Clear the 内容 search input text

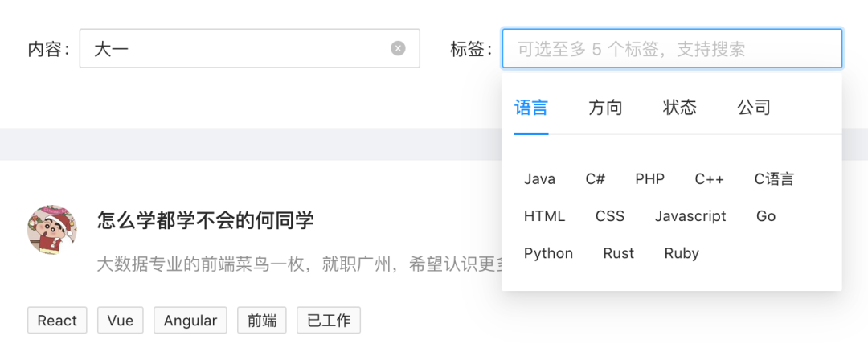398,49
